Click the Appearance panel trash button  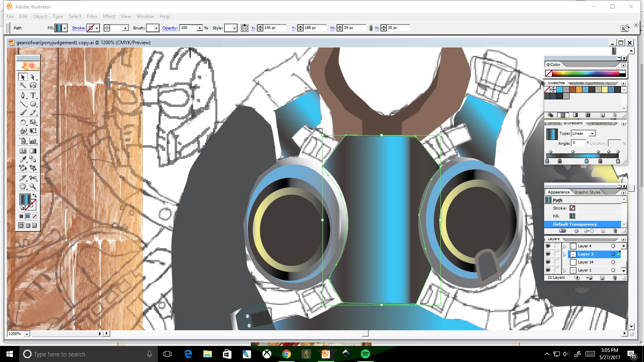click(615, 231)
